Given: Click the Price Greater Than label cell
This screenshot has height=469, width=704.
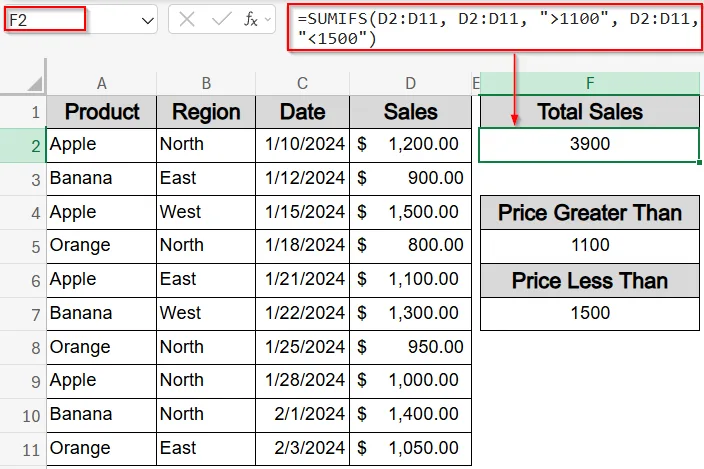Looking at the screenshot, I should 590,212.
